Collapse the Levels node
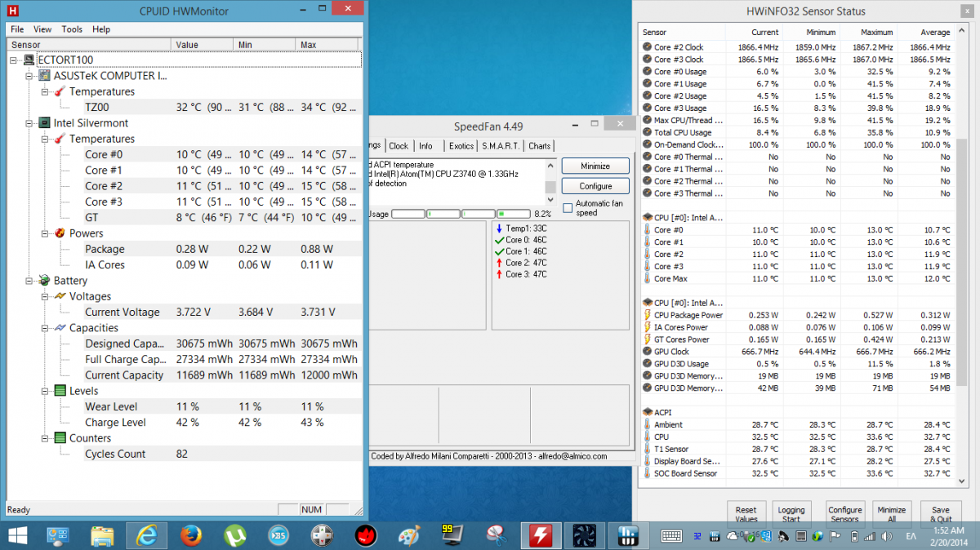 [45, 391]
